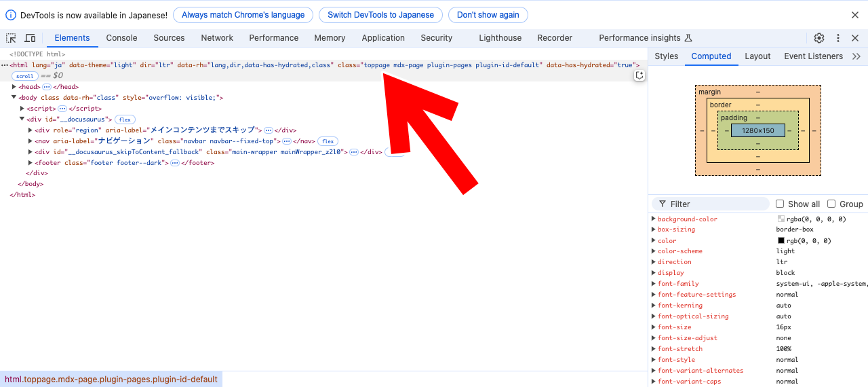Expand the footer element's ellipsis
Image resolution: width=868 pixels, height=387 pixels.
[x=175, y=163]
